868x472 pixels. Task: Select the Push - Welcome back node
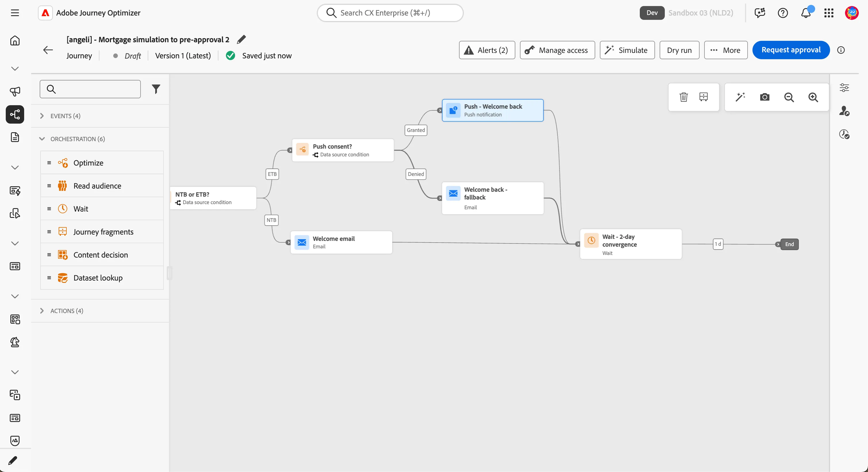coord(492,110)
